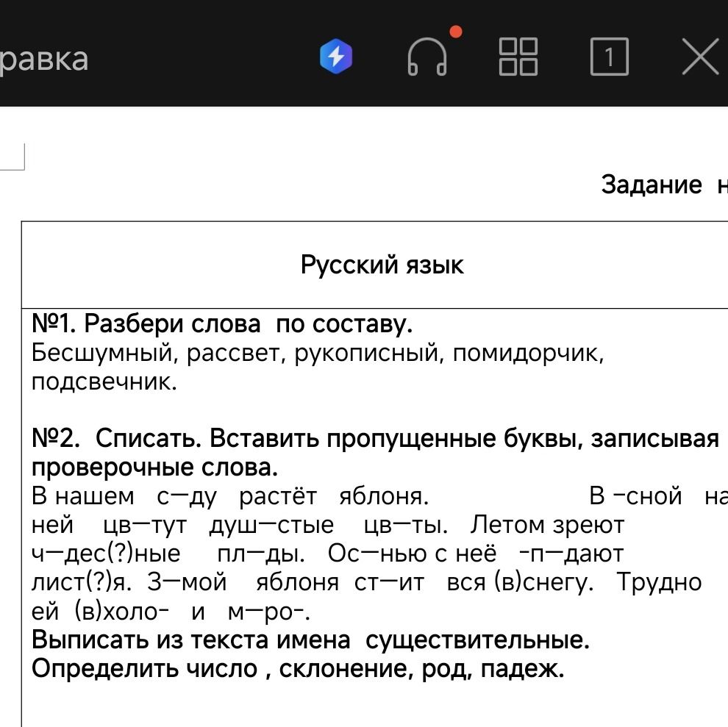Image resolution: width=728 pixels, height=727 pixels.
Task: Click the title text 'Задание'
Action: pyautogui.click(x=652, y=185)
